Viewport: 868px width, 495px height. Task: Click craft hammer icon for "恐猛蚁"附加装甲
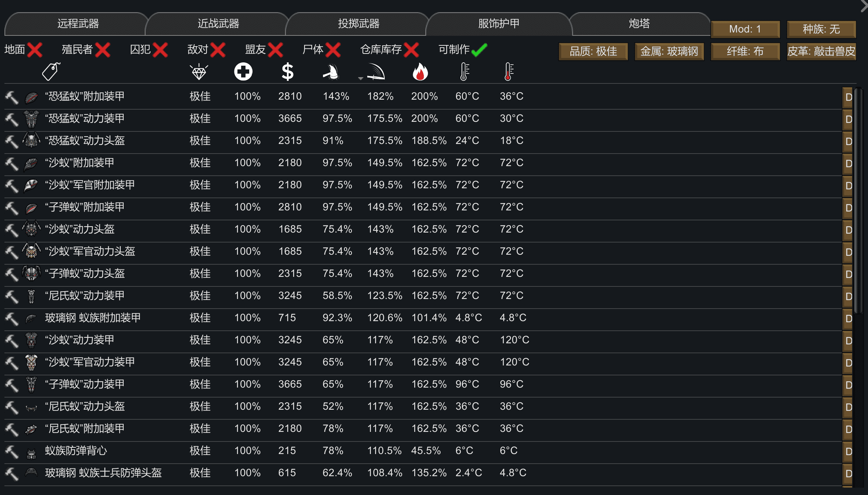click(12, 97)
